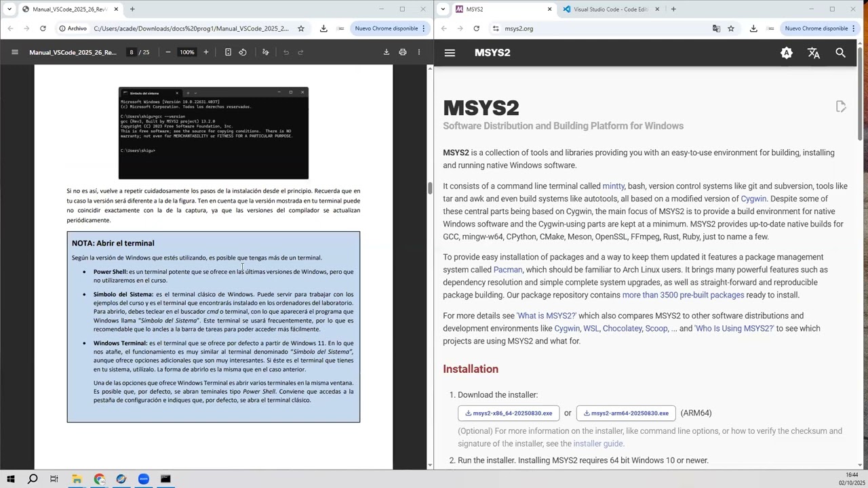The width and height of the screenshot is (868, 488).
Task: Download the PDF from viewer toolbar
Action: [387, 52]
